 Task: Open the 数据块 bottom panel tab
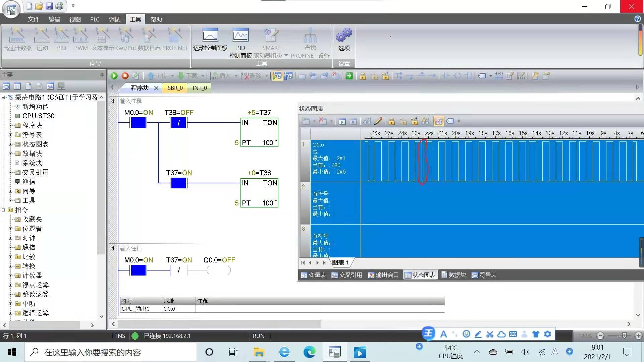point(454,275)
